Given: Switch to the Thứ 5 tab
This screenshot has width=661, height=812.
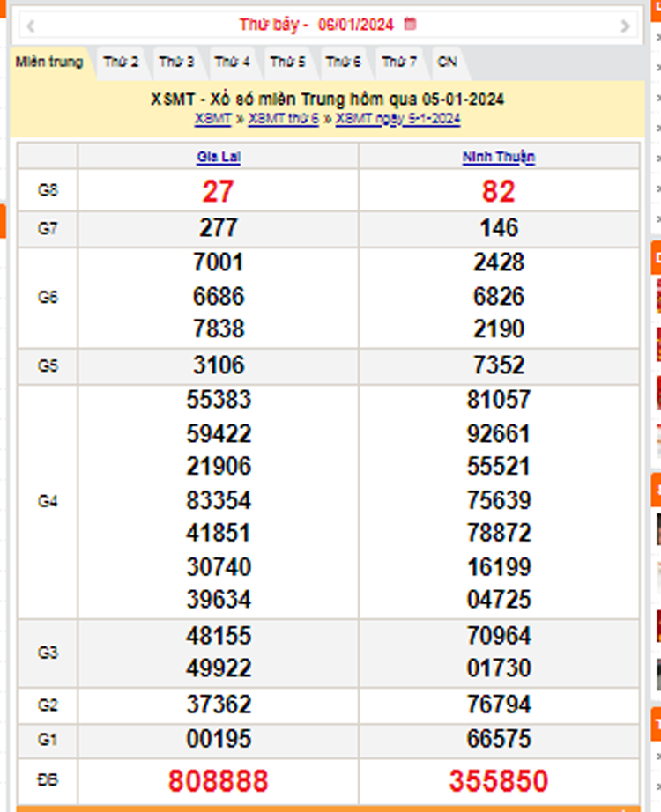Looking at the screenshot, I should (287, 63).
